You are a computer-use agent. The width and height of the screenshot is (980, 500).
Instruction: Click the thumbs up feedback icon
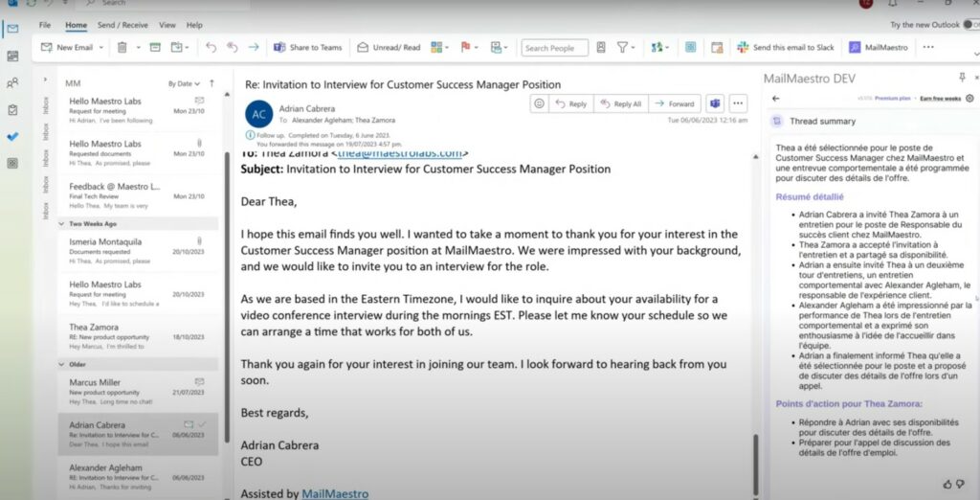tap(947, 484)
